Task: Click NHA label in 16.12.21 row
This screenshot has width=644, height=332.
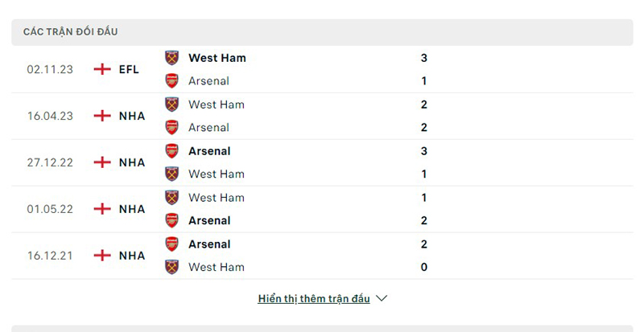Action: (x=131, y=256)
